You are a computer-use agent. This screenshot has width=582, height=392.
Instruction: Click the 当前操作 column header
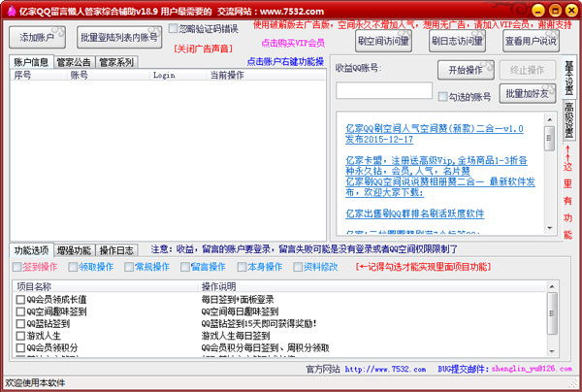tap(266, 76)
